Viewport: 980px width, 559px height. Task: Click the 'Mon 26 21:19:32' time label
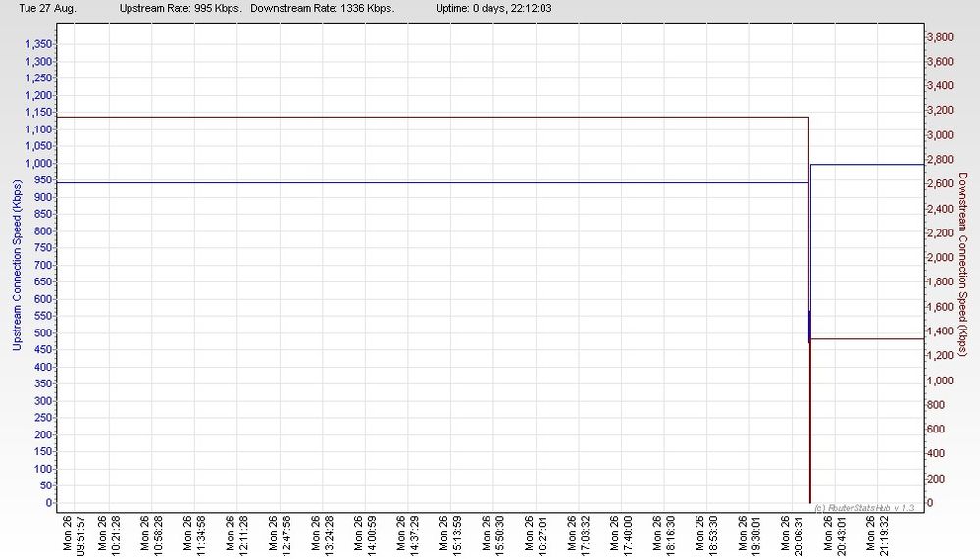click(878, 534)
